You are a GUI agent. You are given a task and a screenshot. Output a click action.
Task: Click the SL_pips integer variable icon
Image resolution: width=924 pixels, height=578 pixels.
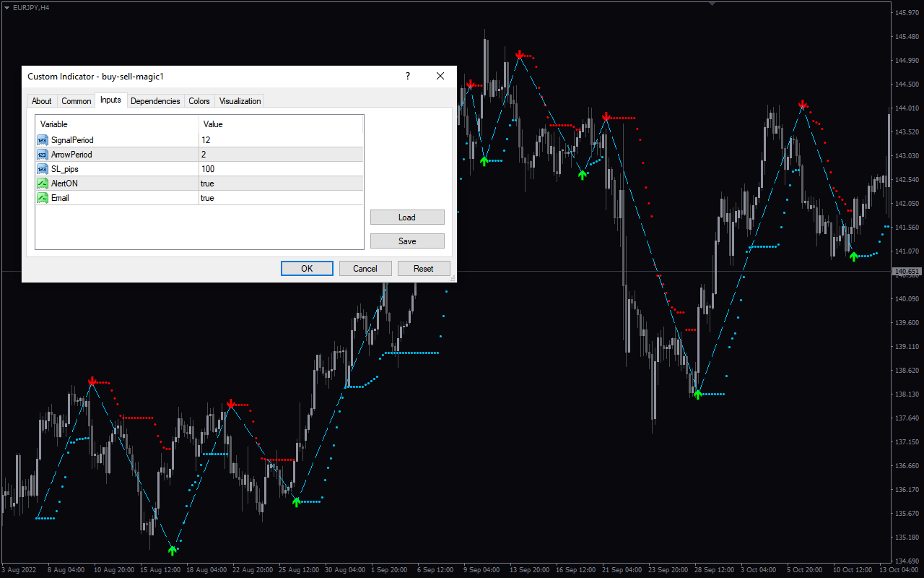[43, 169]
